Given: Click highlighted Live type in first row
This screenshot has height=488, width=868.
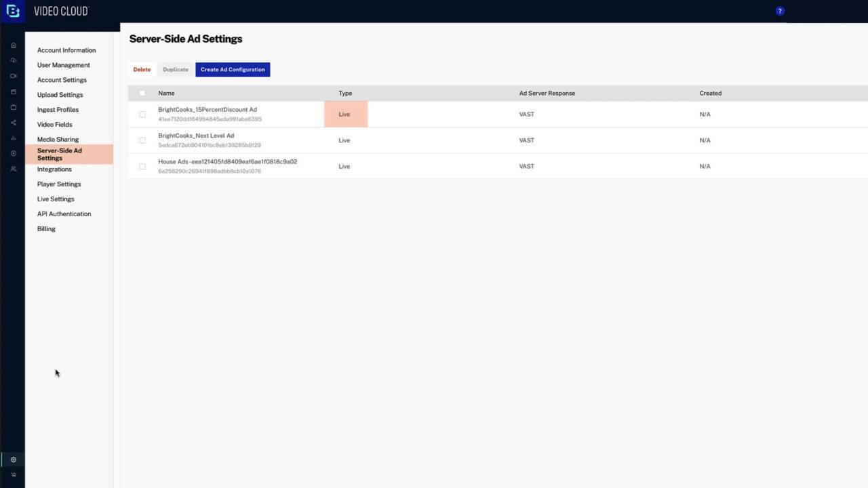Looking at the screenshot, I should pos(344,115).
